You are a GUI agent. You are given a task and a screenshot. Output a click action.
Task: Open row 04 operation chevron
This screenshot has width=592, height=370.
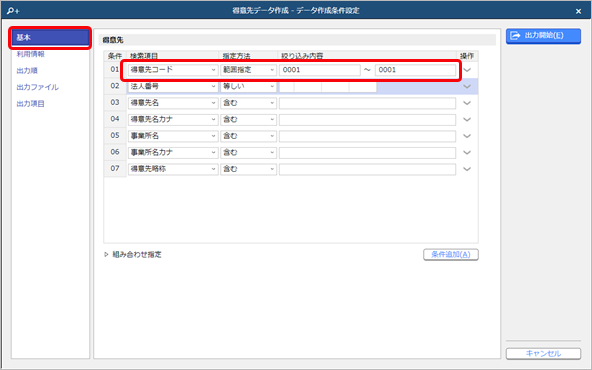pyautogui.click(x=467, y=120)
